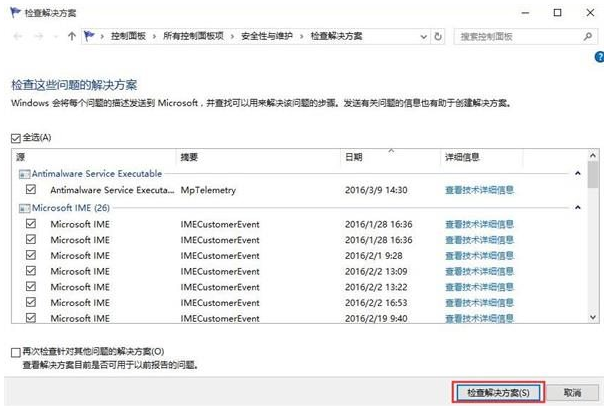Click the Back navigation arrow
Screen dimensions: 609x406
[x=18, y=37]
